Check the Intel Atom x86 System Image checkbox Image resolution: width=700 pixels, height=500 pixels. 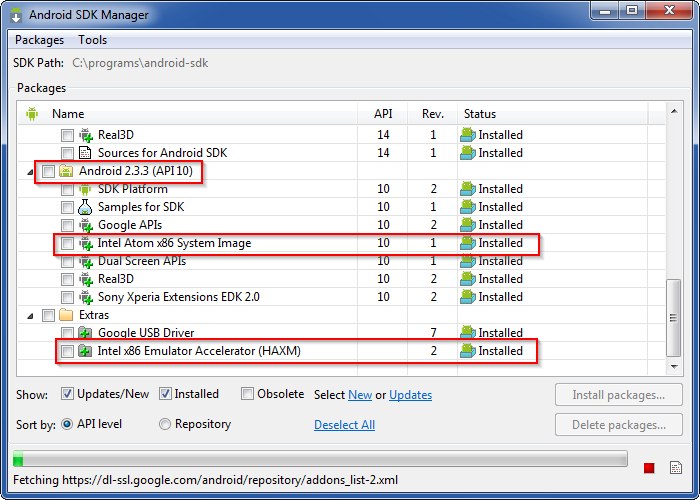point(67,243)
